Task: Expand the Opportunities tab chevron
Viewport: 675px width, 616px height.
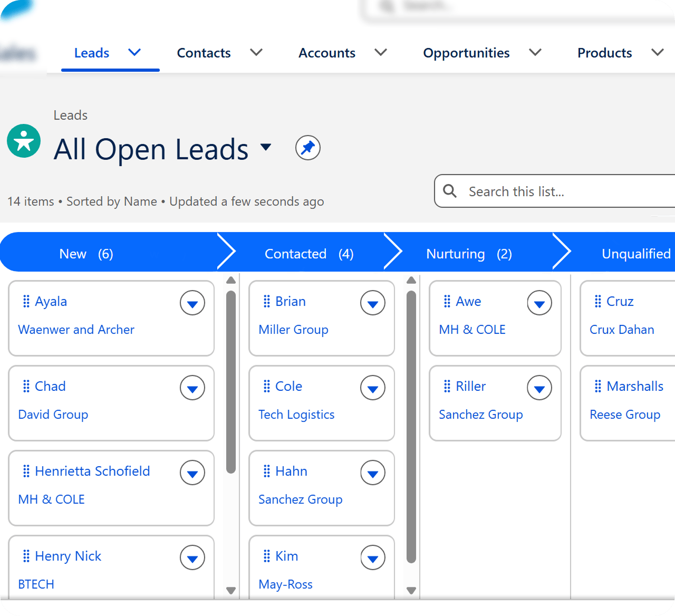Action: (535, 52)
